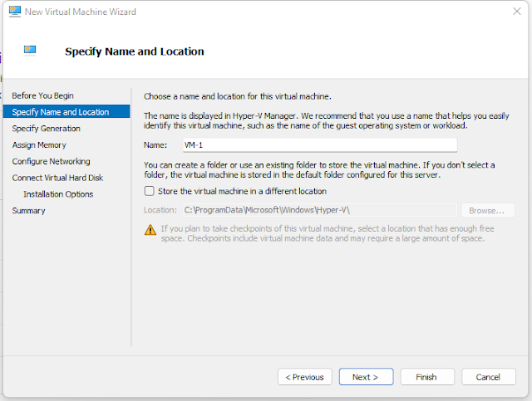The width and height of the screenshot is (532, 401).
Task: Go to the Before You Begin step
Action: pos(42,95)
